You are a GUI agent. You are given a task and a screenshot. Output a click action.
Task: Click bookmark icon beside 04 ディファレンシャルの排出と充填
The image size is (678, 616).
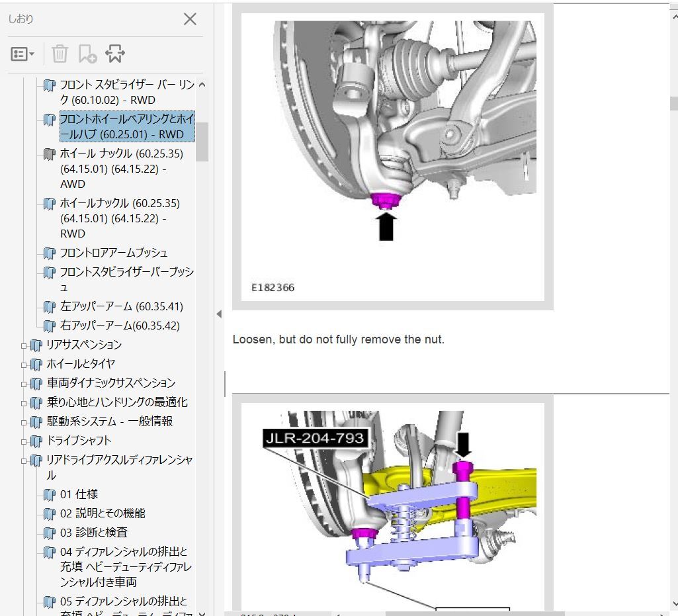point(50,552)
